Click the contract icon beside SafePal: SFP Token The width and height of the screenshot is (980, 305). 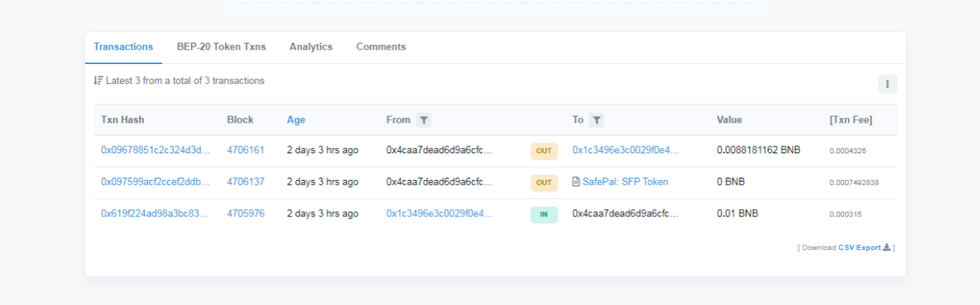(576, 182)
